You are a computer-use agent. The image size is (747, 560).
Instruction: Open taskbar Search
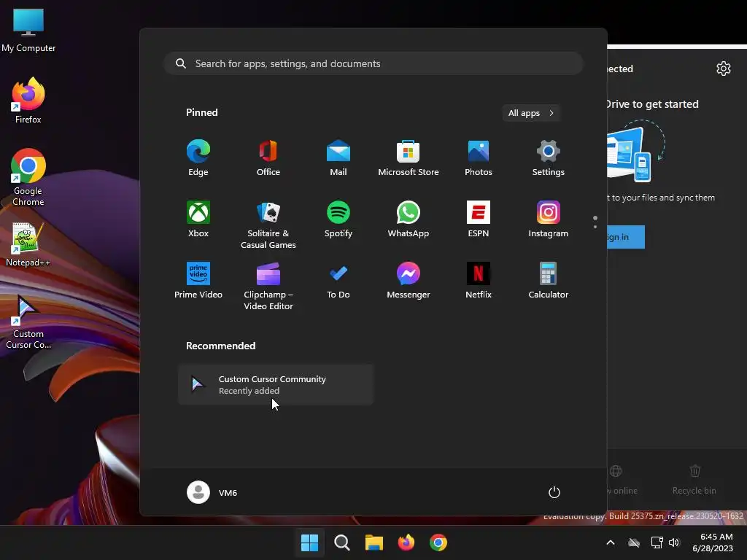[341, 542]
